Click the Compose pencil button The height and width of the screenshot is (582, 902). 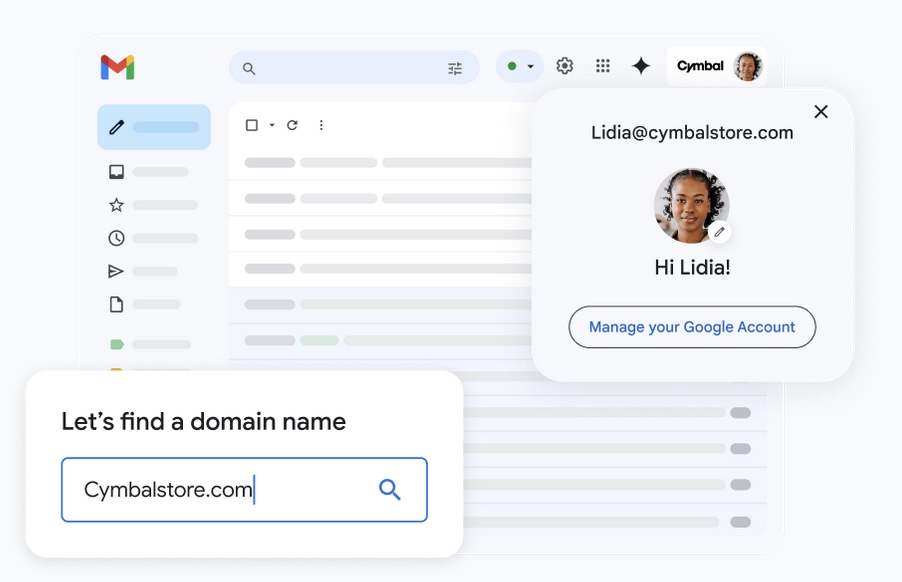[x=154, y=127]
